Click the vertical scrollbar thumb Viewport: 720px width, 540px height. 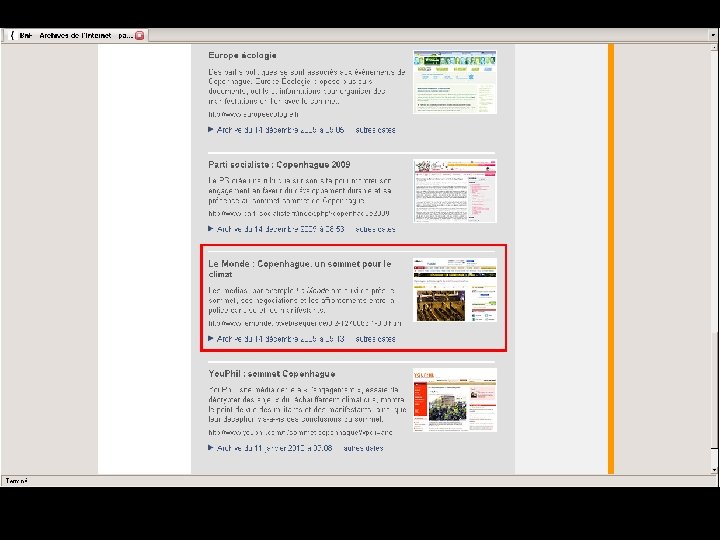tap(714, 389)
